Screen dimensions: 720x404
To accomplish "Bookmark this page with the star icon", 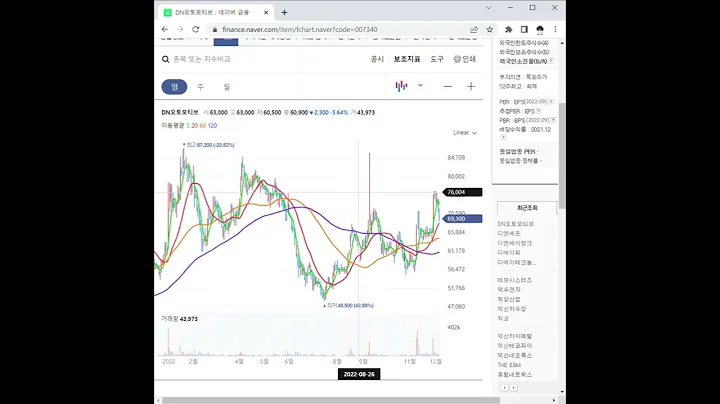I will click(x=489, y=29).
